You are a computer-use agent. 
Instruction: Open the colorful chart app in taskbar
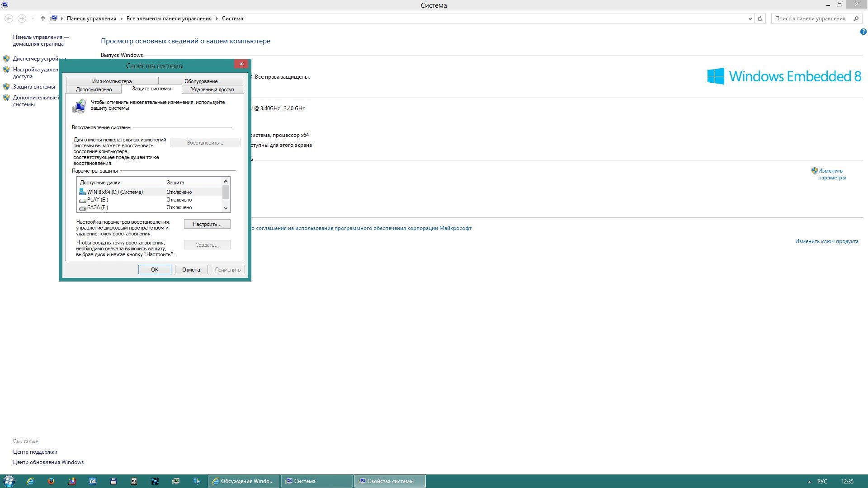pos(72,481)
